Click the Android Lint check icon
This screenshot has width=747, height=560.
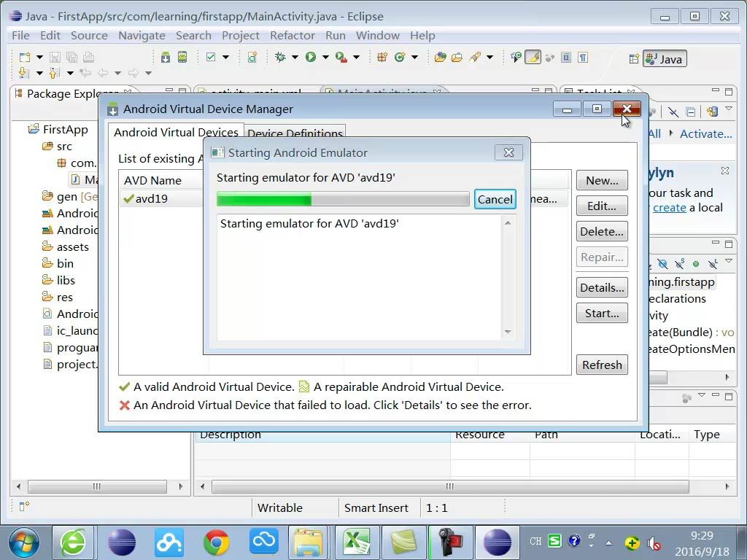tap(211, 57)
